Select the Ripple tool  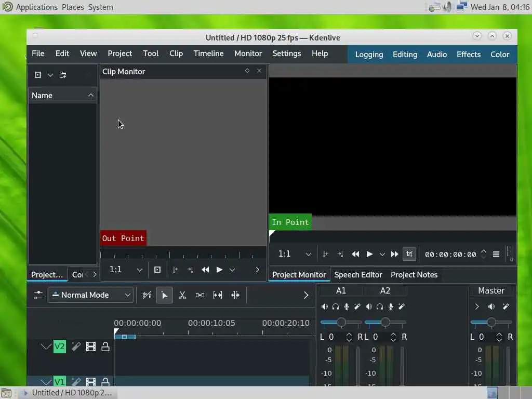click(x=235, y=295)
